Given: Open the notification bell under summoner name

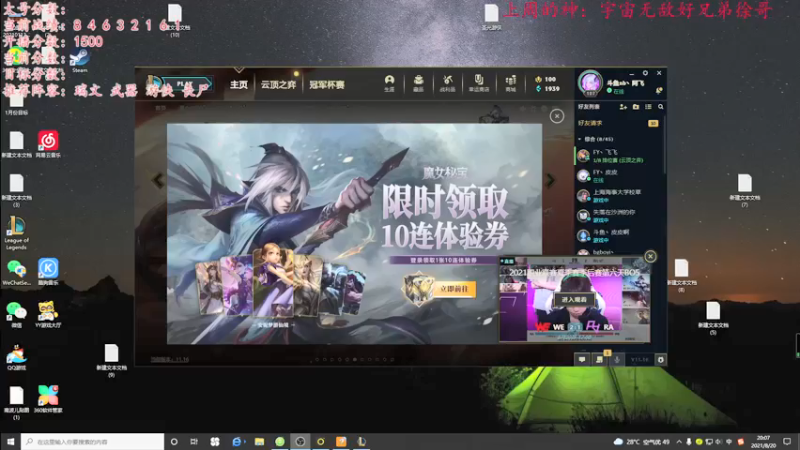Looking at the screenshot, I should pos(659,90).
